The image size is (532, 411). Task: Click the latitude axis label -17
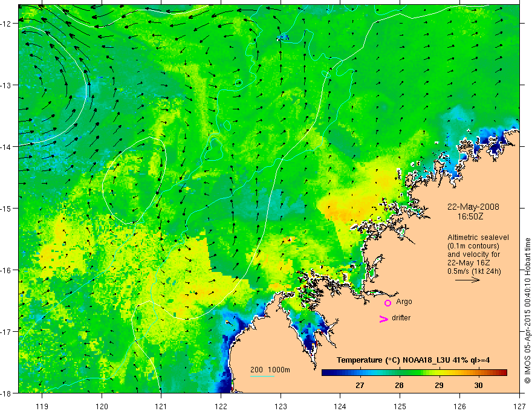pos(6,332)
